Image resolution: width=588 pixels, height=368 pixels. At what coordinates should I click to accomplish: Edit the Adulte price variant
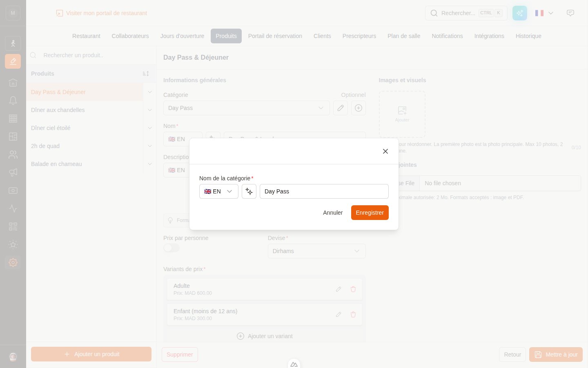[x=339, y=289]
